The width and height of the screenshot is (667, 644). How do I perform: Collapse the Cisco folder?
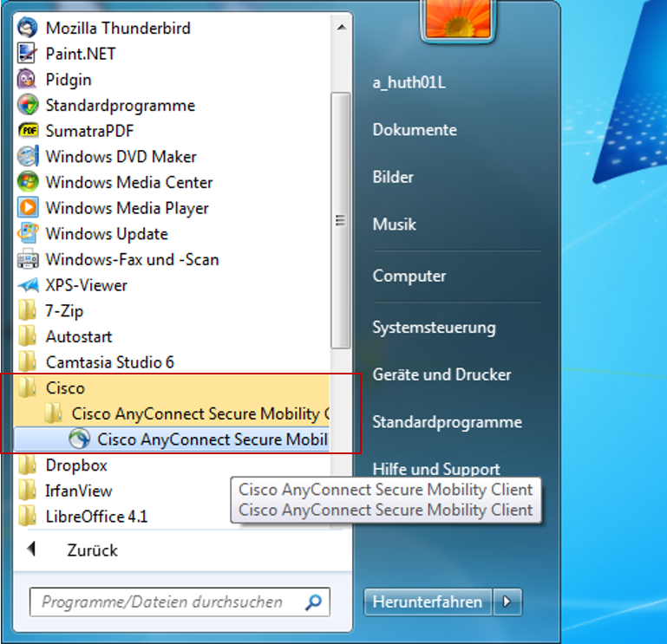tap(171, 388)
